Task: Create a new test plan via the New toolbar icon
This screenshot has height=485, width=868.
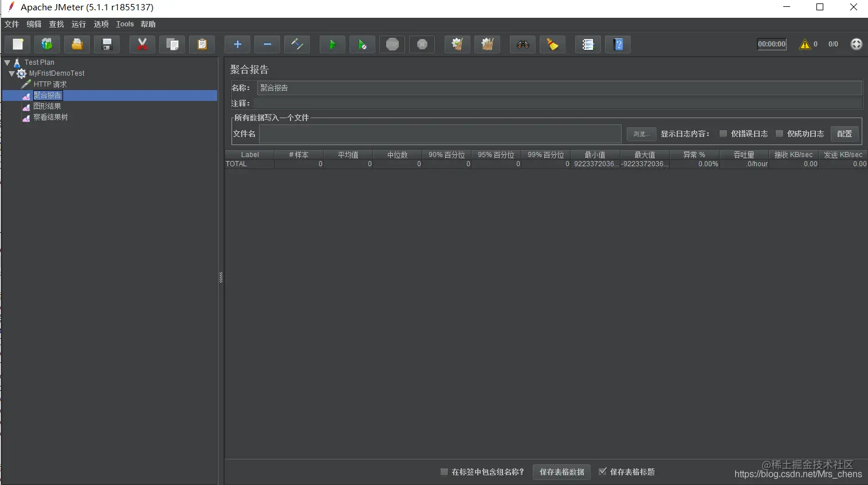Action: (18, 44)
